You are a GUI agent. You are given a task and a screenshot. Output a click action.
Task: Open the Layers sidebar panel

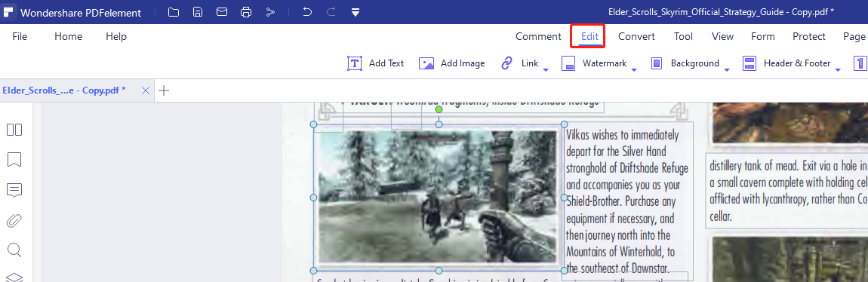point(14,277)
